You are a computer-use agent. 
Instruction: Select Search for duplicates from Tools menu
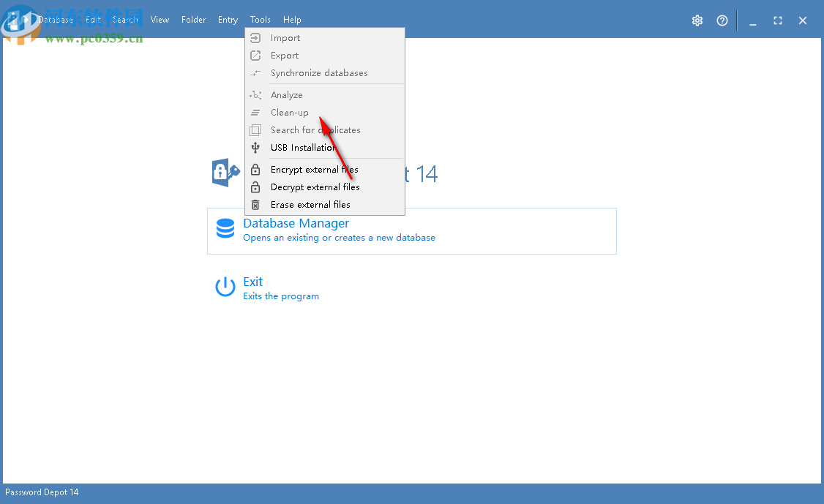pyautogui.click(x=315, y=129)
